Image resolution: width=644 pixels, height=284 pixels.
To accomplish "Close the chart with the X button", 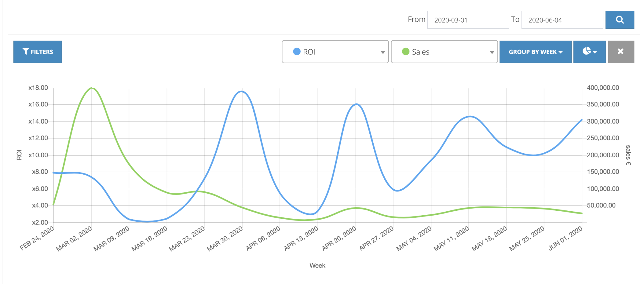I will 621,52.
